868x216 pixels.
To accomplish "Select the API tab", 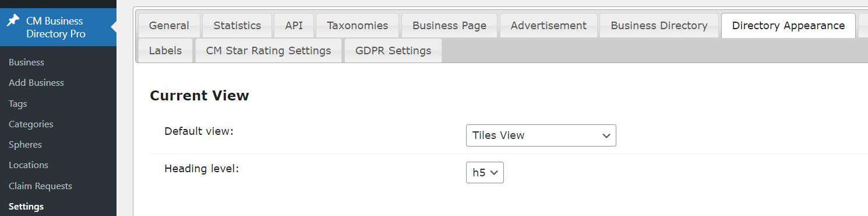I will pos(294,26).
